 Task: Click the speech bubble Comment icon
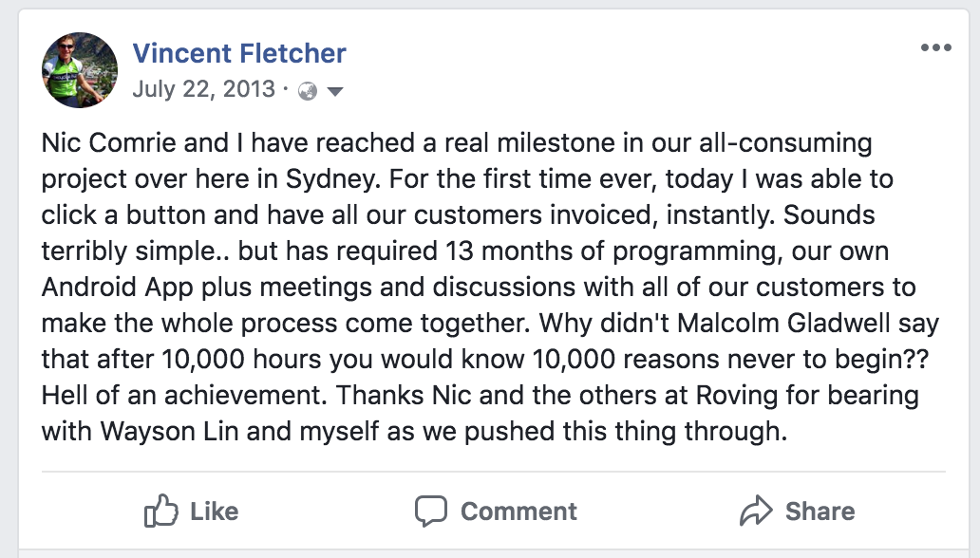tap(430, 512)
